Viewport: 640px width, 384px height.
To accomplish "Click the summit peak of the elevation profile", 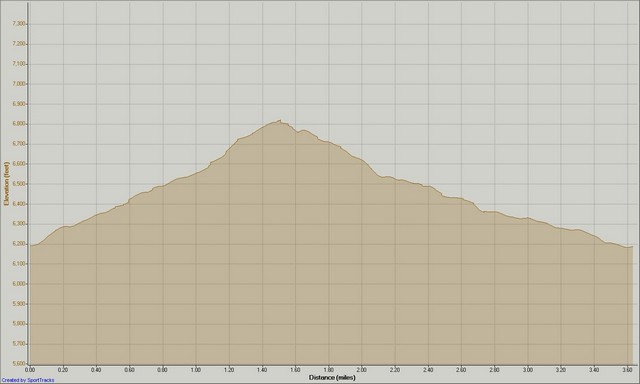I will (280, 120).
